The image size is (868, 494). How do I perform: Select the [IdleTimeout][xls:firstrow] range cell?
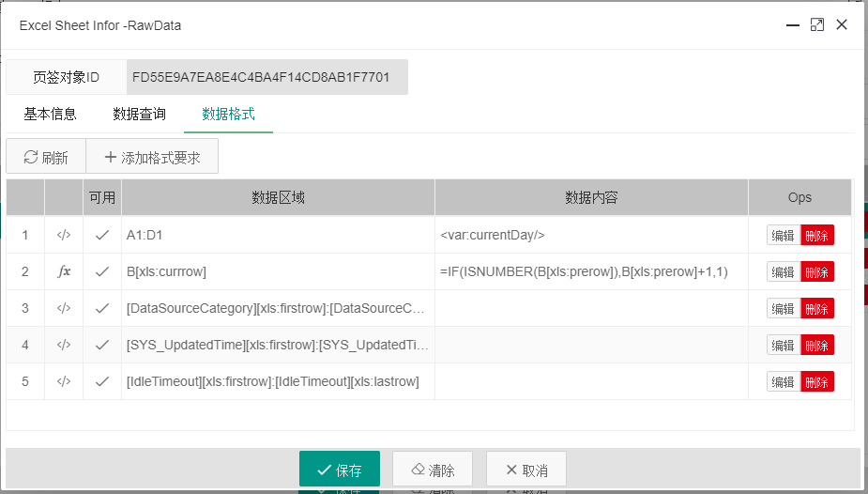[278, 381]
